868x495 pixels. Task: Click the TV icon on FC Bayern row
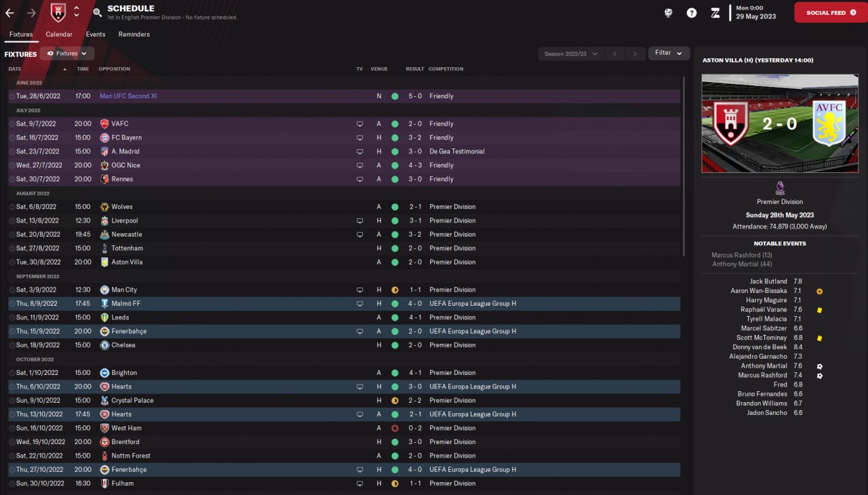360,138
